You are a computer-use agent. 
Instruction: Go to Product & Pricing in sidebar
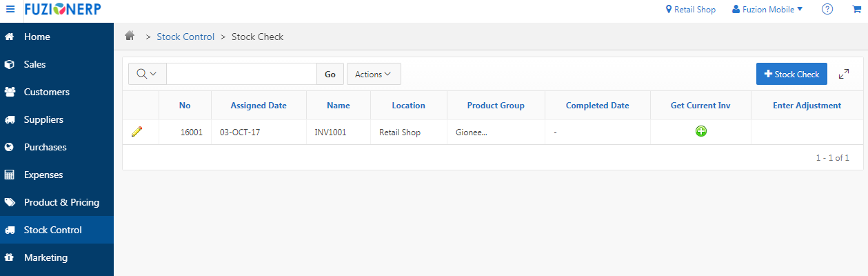(x=61, y=202)
